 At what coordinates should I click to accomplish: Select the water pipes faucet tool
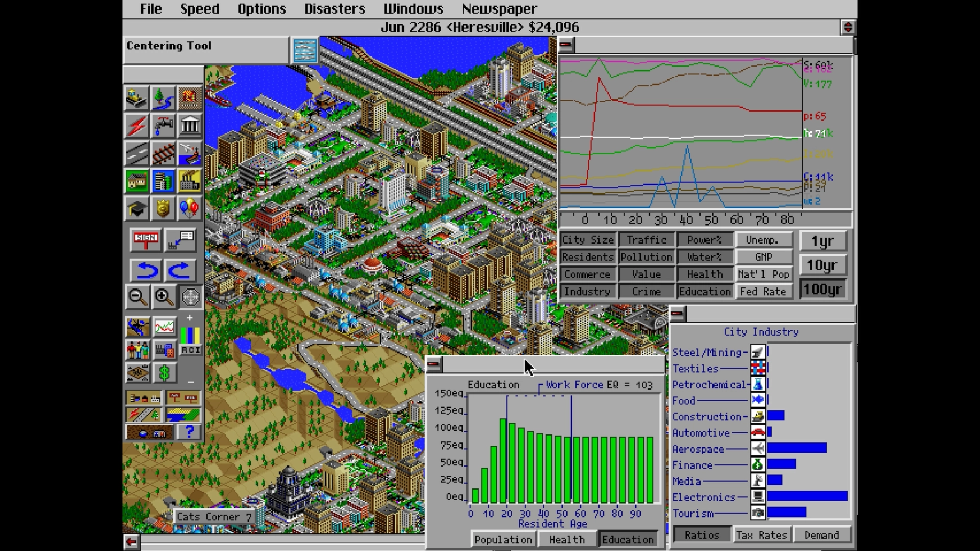(x=163, y=126)
